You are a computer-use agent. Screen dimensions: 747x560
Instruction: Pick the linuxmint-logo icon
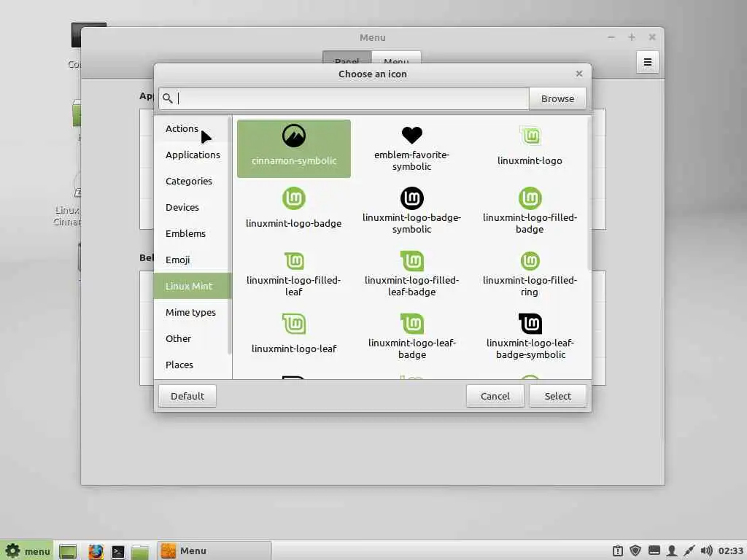pos(530,149)
